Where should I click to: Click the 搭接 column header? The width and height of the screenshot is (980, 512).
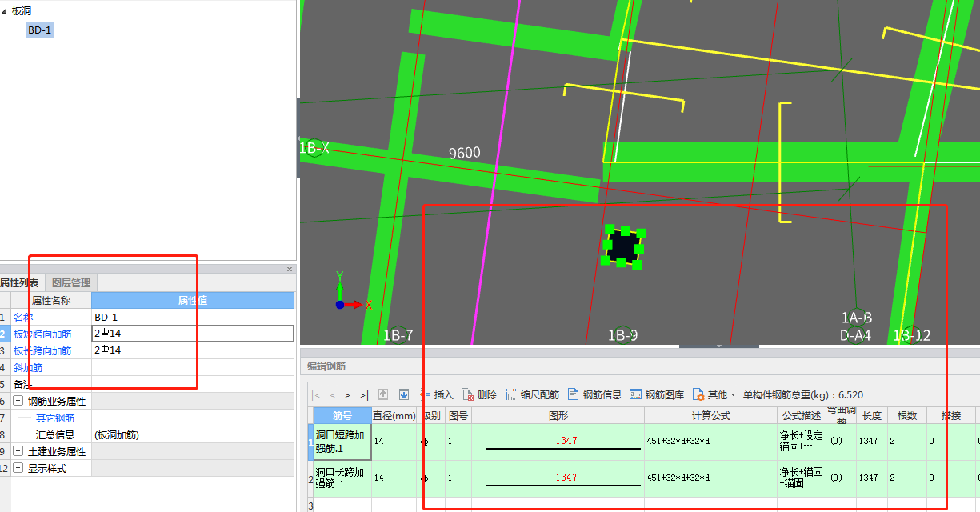pyautogui.click(x=951, y=415)
